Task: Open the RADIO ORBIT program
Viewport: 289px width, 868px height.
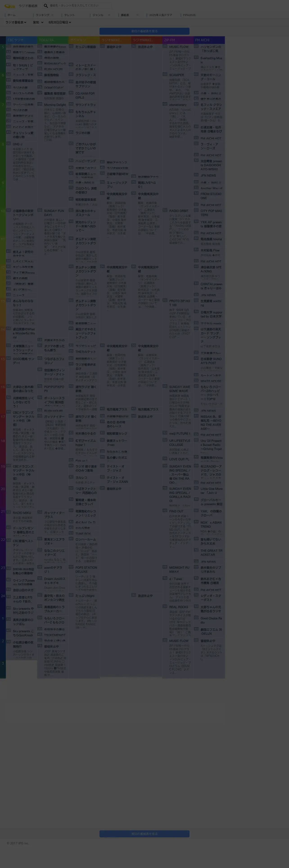Action: [x=179, y=211]
